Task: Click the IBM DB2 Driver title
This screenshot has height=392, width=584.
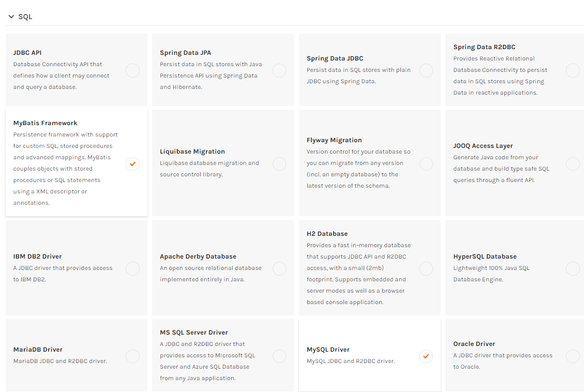Action: [38, 257]
